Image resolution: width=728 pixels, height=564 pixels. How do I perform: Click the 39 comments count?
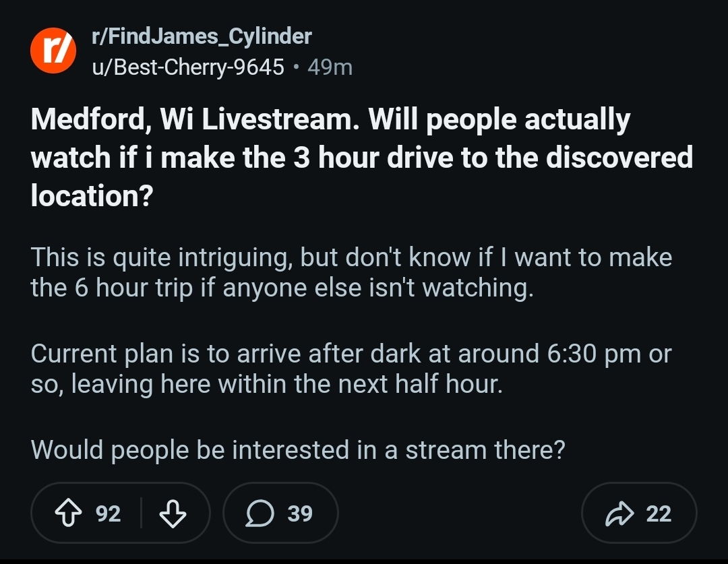point(300,513)
